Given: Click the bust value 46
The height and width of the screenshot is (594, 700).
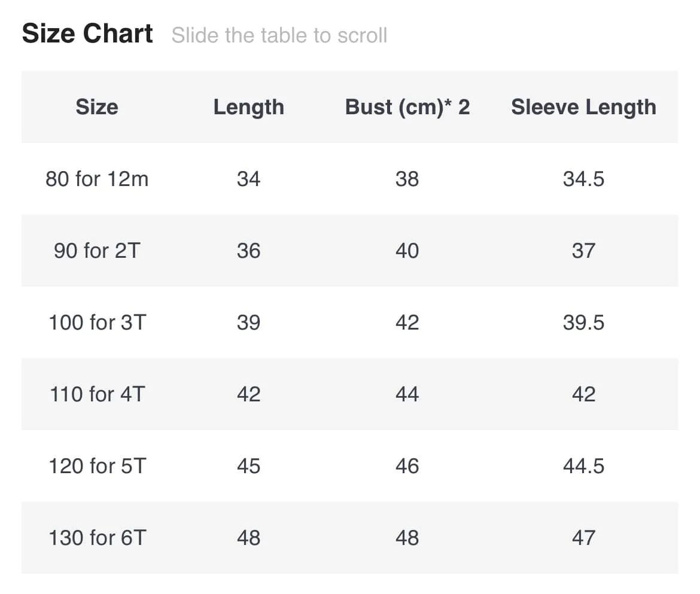Looking at the screenshot, I should (x=407, y=466).
